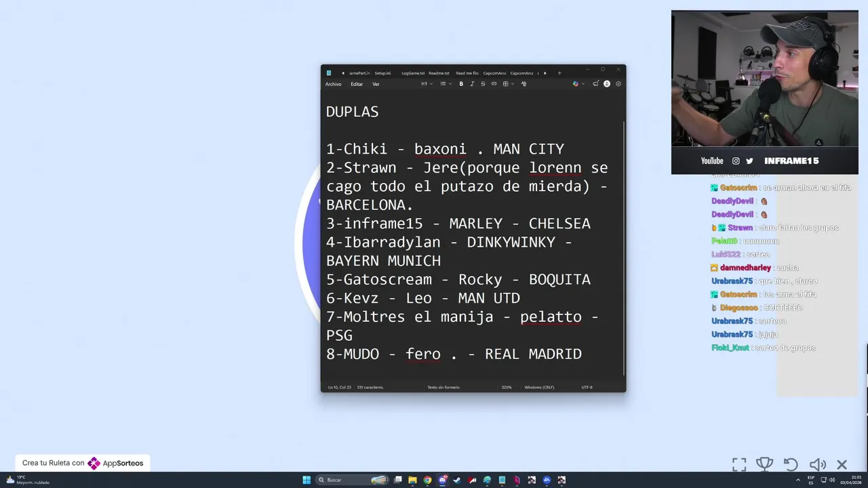Click the underlined word baxoni
Viewport: 868px width, 488px height.
[441, 149]
